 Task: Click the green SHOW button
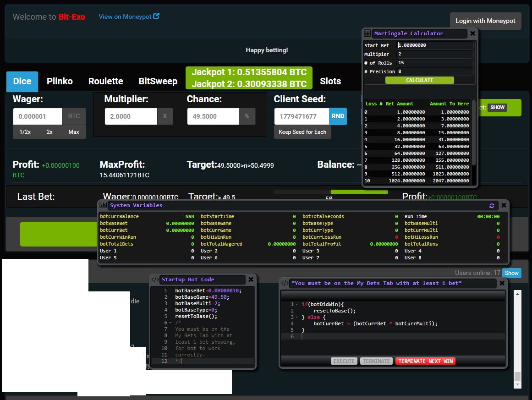click(497, 107)
